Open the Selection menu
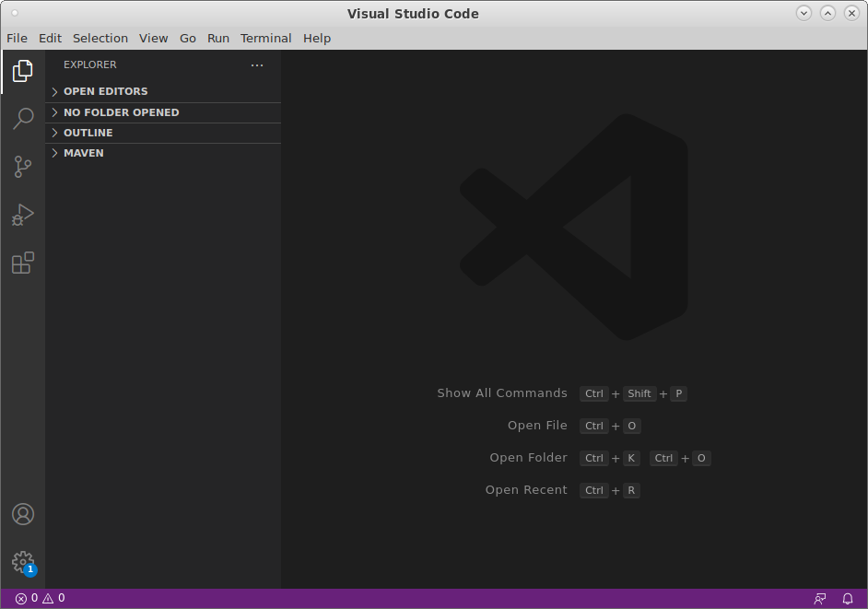Viewport: 868px width, 609px height. 100,39
